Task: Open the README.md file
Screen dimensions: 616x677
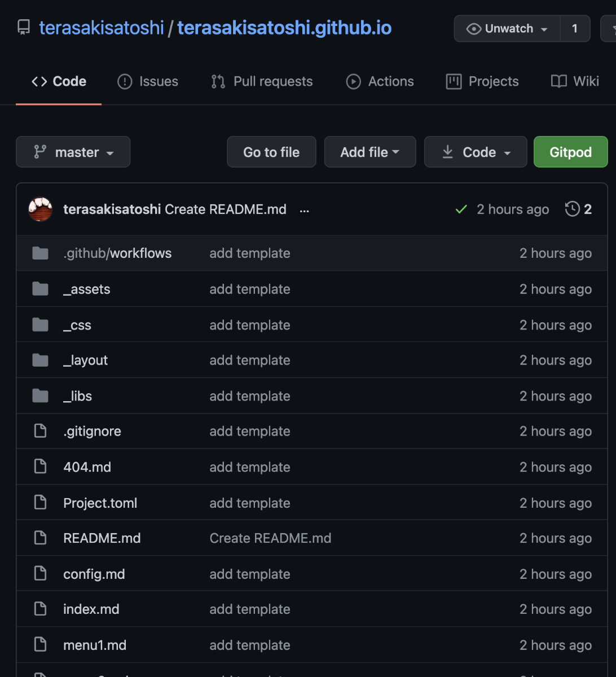Action: tap(102, 538)
